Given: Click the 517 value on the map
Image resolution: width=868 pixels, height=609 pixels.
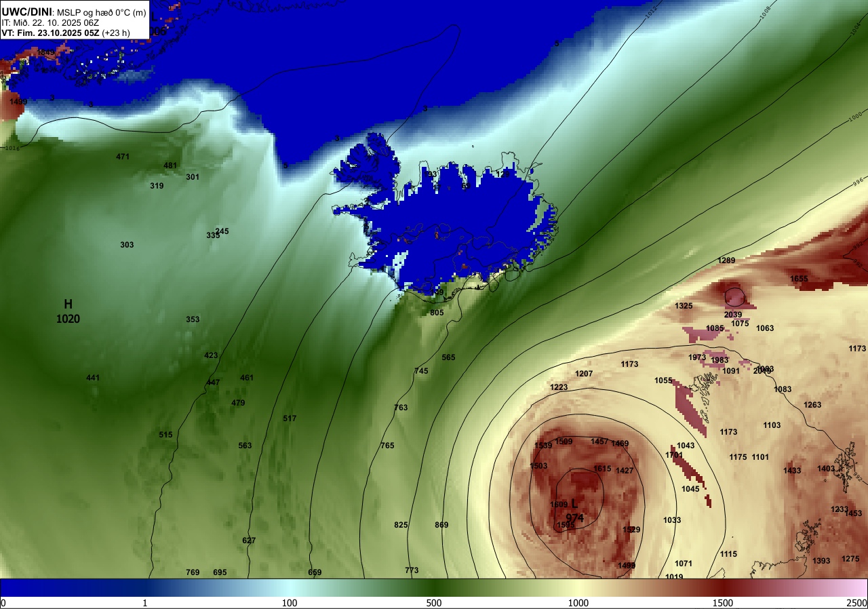Looking at the screenshot, I should point(290,418).
